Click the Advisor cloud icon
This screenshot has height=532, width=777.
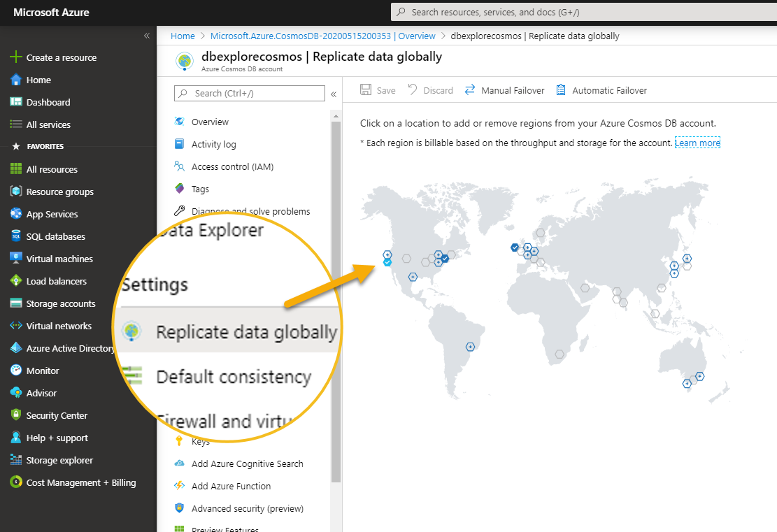click(x=16, y=392)
